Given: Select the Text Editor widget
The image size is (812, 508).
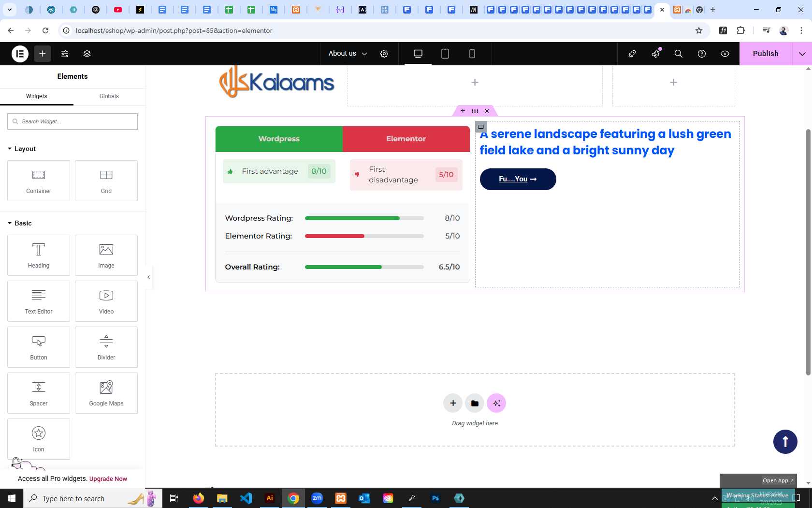Looking at the screenshot, I should [x=39, y=301].
